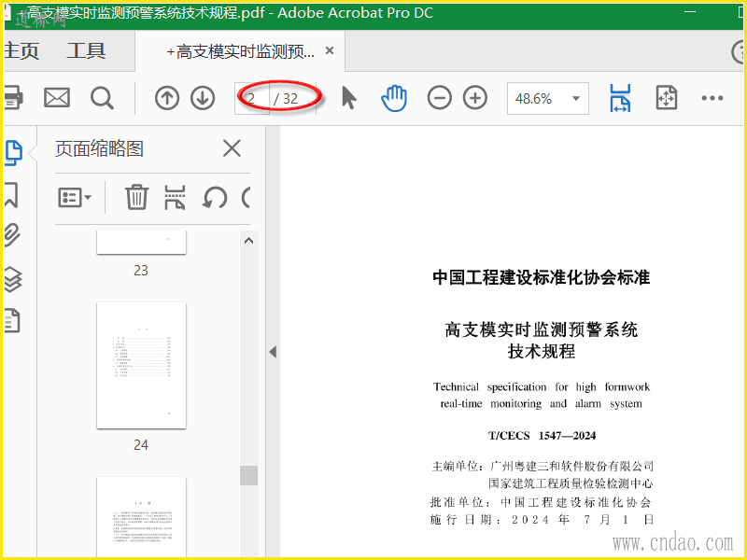Open thumbnail panel options menu dropdown
This screenshot has height=560, width=747.
click(75, 197)
